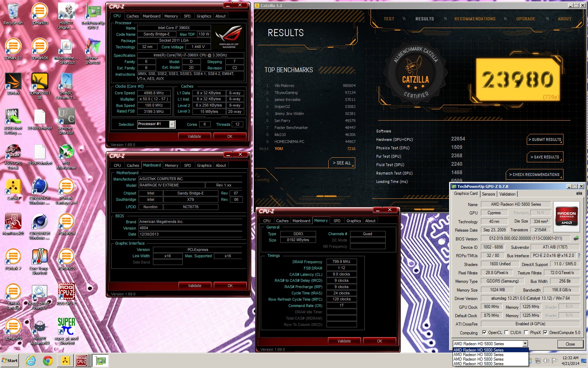This screenshot has height=368, width=588.
Task: Click the Catzilla taskbar icon
Action: tap(65, 360)
